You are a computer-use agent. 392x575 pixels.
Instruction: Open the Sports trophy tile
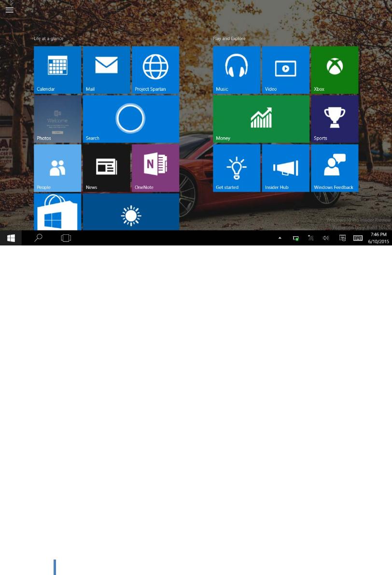click(x=335, y=119)
